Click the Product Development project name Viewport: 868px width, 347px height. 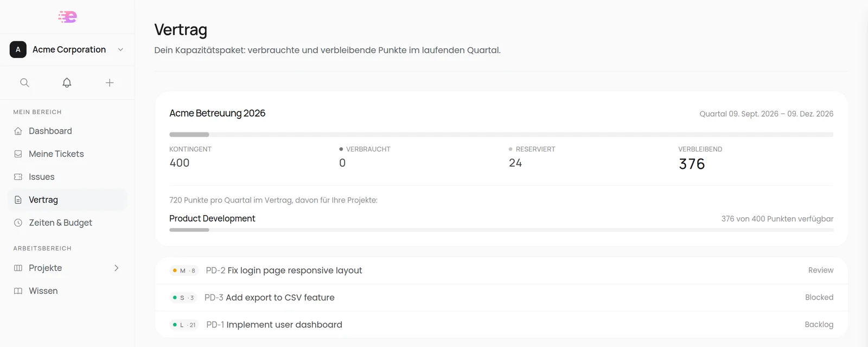click(x=212, y=218)
